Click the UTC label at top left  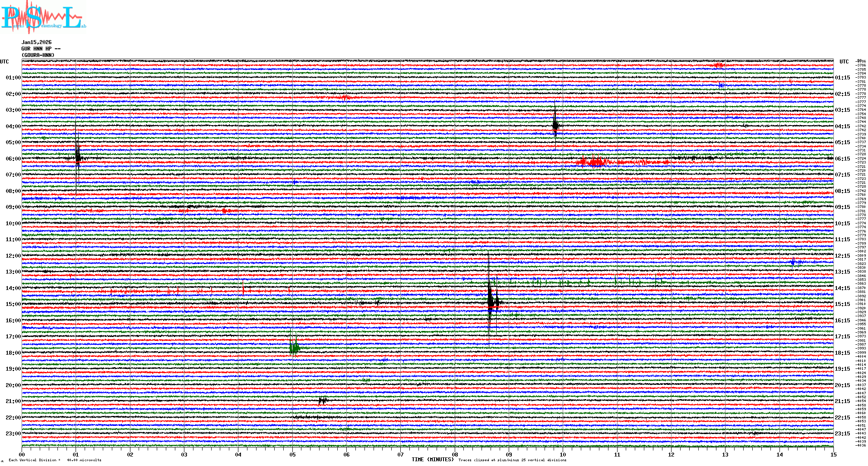[4, 62]
